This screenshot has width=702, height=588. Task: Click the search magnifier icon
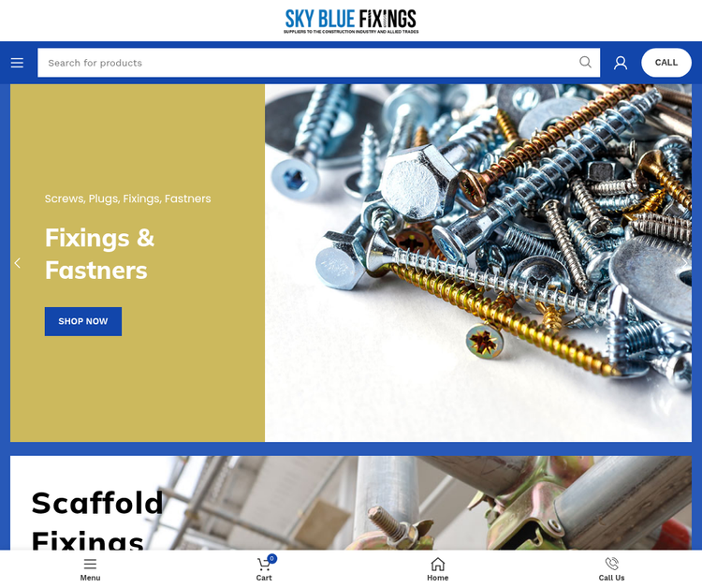coord(585,62)
